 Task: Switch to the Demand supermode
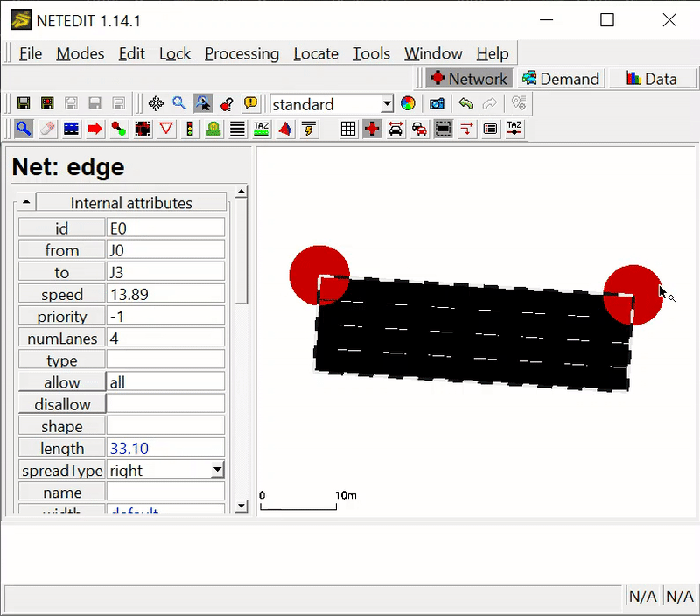[x=561, y=79]
